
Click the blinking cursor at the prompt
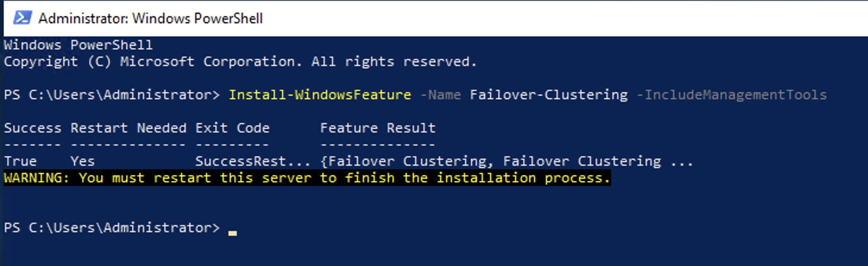pos(232,233)
